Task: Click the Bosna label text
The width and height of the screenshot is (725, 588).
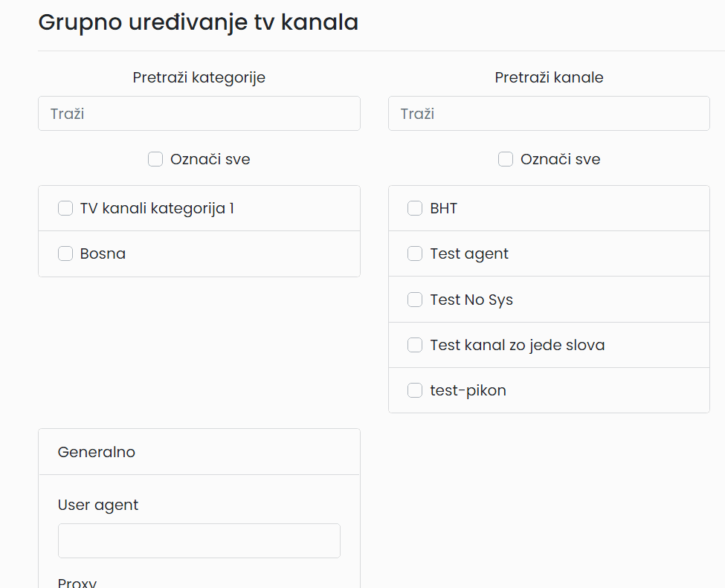Action: pos(103,253)
